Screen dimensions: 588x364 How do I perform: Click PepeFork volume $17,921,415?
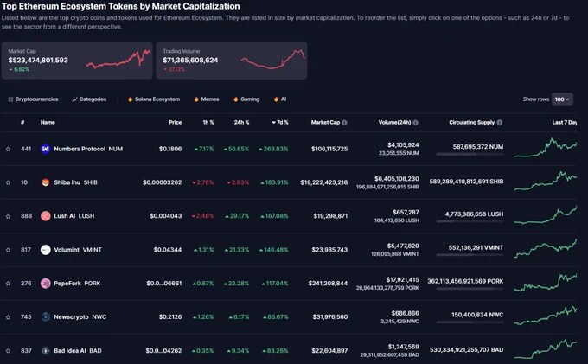(x=402, y=279)
